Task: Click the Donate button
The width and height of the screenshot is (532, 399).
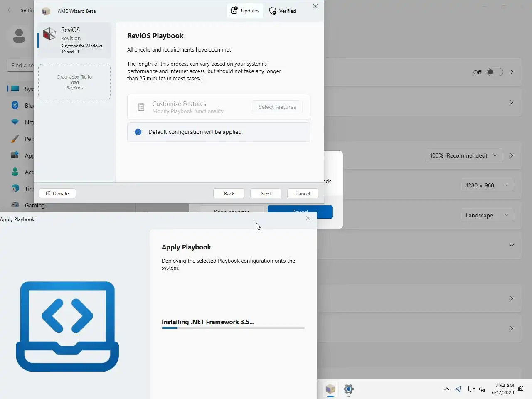Action: click(x=57, y=194)
